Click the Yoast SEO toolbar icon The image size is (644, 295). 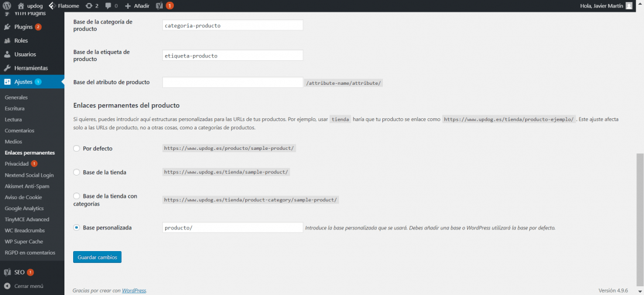coord(160,6)
